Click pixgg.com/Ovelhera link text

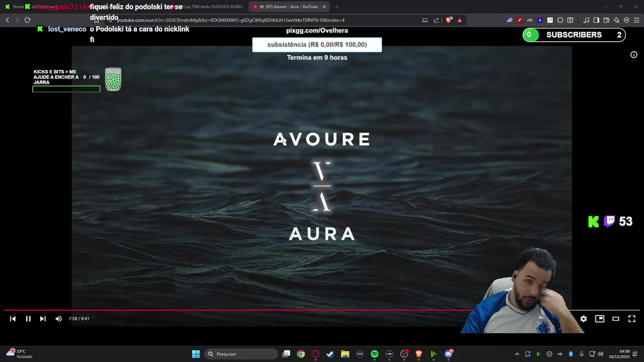[317, 31]
